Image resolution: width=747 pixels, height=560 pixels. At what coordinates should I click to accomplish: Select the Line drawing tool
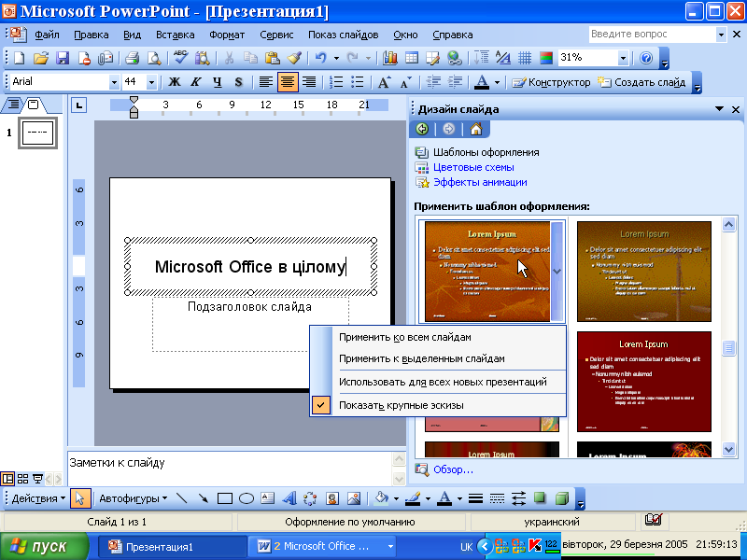pos(181,498)
